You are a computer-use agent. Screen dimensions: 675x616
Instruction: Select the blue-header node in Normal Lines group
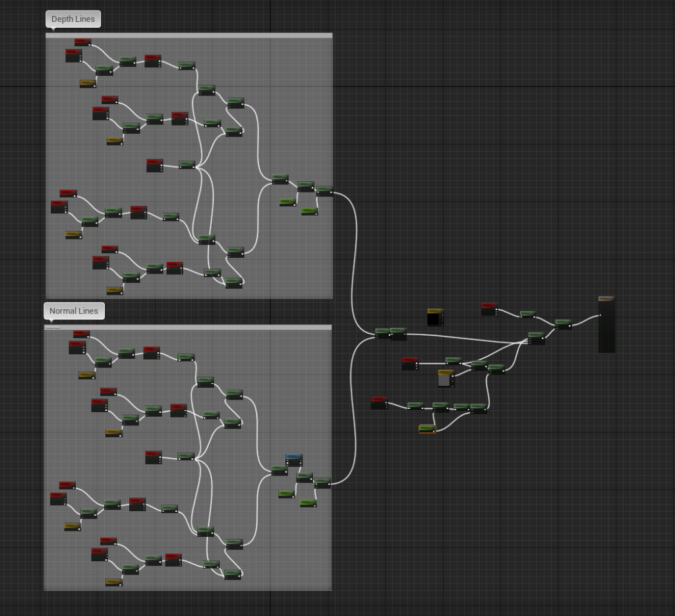click(x=294, y=460)
